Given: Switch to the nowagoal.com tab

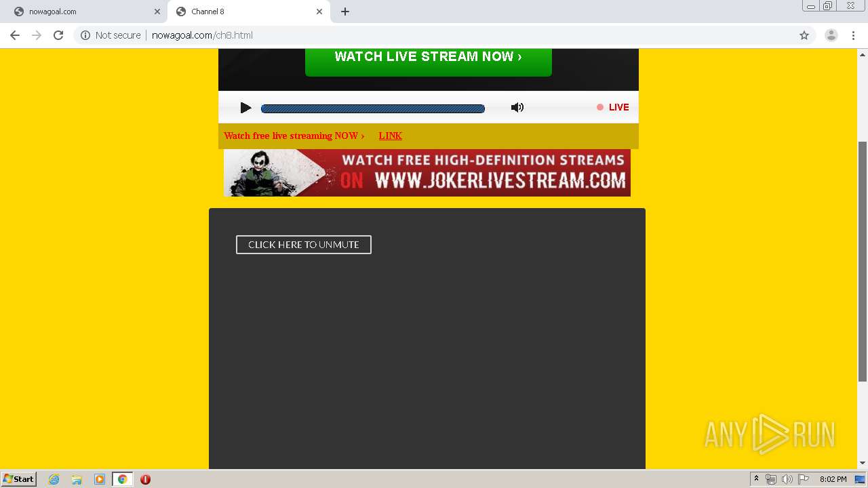Looking at the screenshot, I should tap(83, 12).
